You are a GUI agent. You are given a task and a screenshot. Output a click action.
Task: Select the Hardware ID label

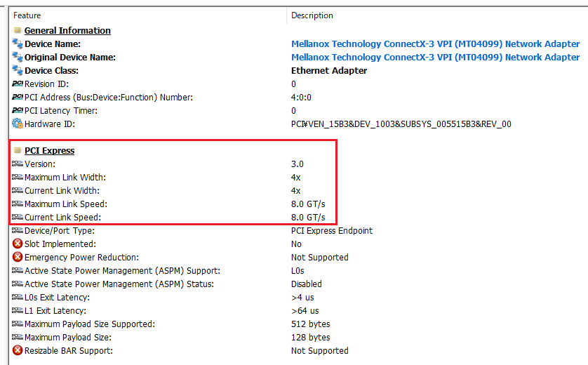50,124
